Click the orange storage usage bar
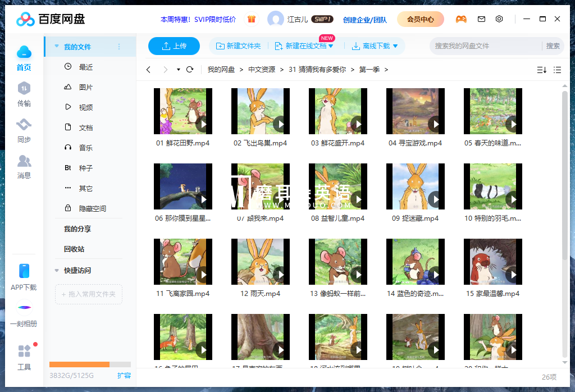 coord(80,364)
